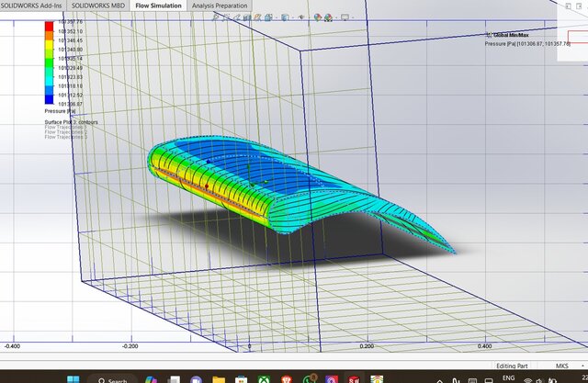Open the Analysis Preparation tab
This screenshot has width=588, height=383.
(220, 6)
